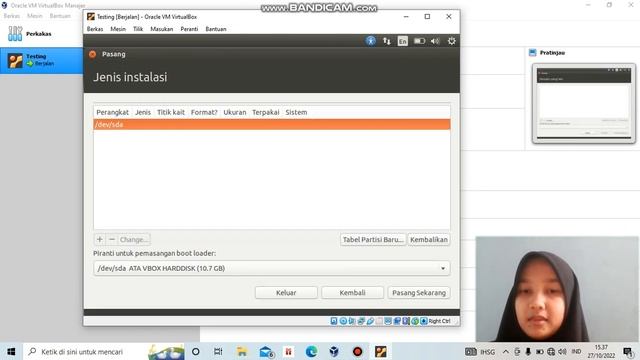
Task: Open the accessibility indicator in Ubuntu top bar
Action: (x=371, y=41)
